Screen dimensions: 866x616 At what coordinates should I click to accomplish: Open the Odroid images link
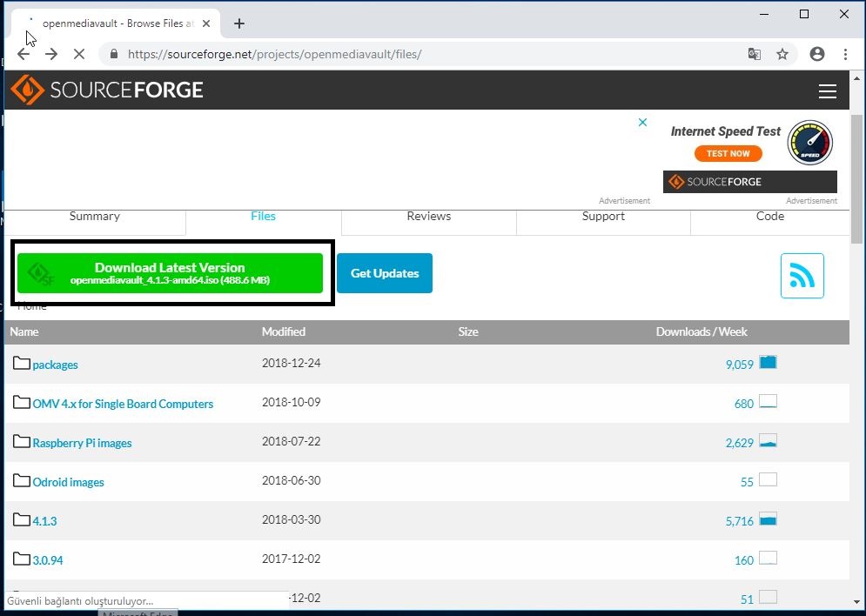click(x=68, y=482)
